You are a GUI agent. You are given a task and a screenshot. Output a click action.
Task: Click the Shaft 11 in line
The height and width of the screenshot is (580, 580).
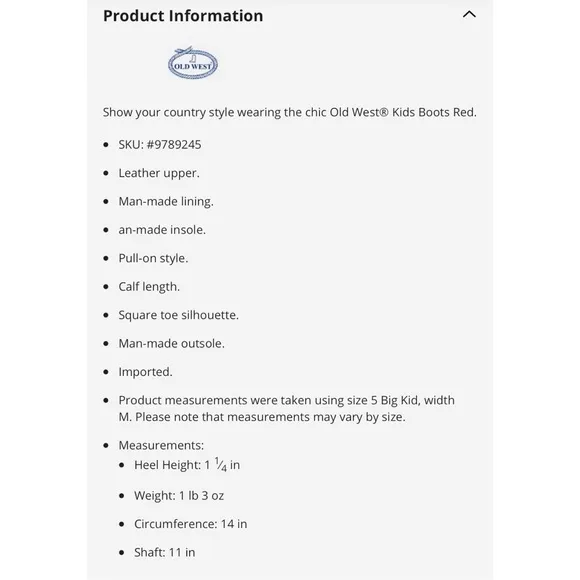(165, 553)
